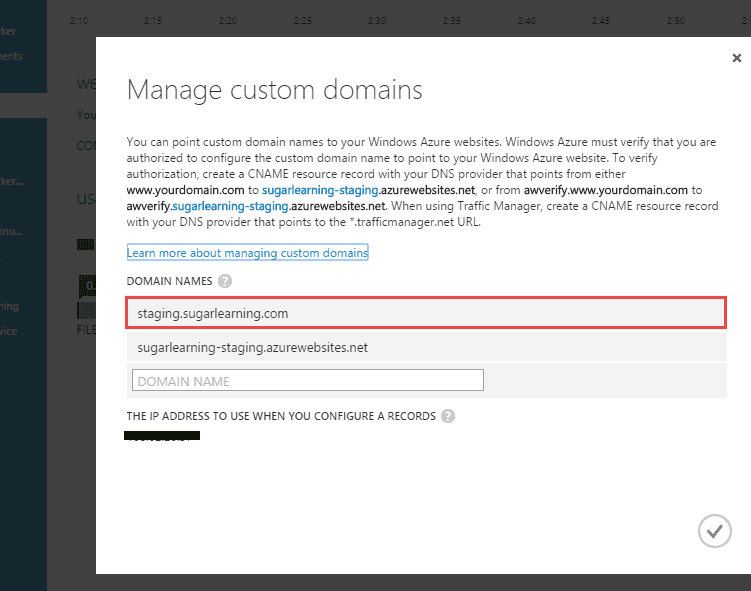Select sidebar item ending in "ments"
The height and width of the screenshot is (591, 751).
point(11,56)
